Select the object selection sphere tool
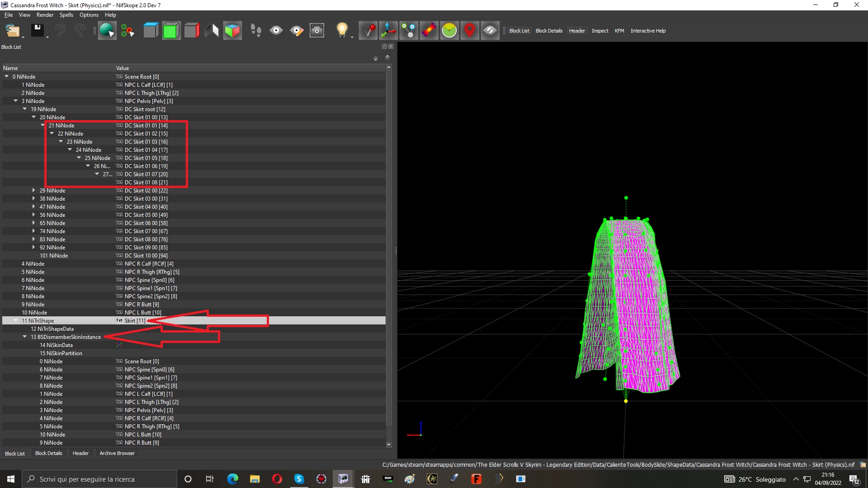The height and width of the screenshot is (488, 868). (107, 30)
